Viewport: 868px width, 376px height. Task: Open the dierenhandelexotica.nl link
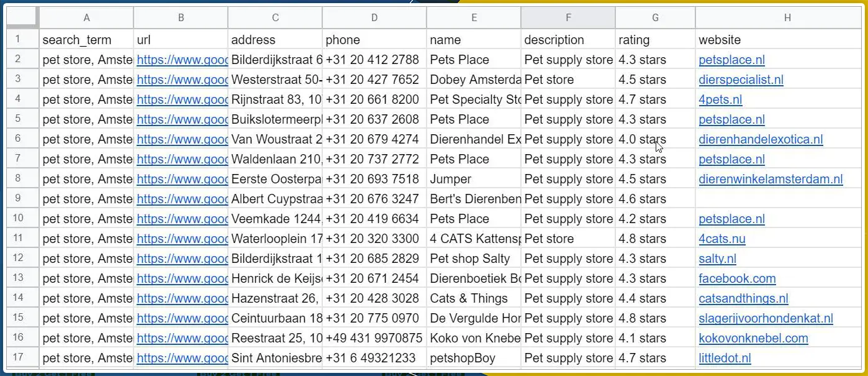[761, 139]
